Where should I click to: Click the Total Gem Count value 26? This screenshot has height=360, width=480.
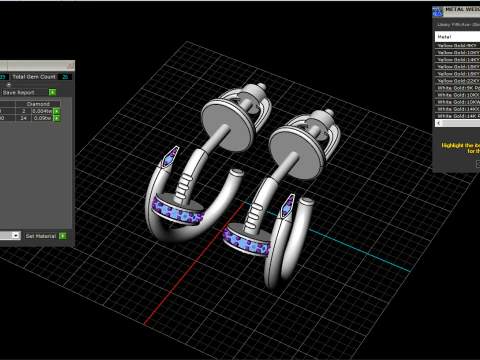65,77
